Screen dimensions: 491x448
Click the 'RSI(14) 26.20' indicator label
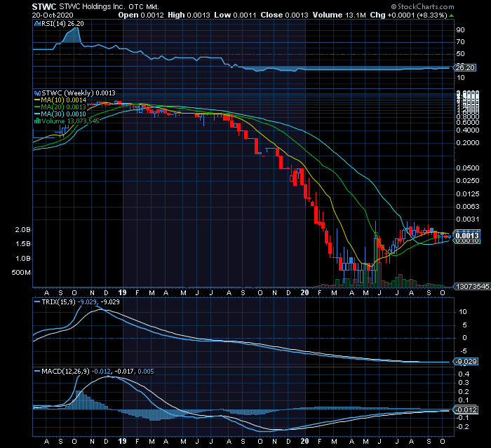tap(62, 23)
